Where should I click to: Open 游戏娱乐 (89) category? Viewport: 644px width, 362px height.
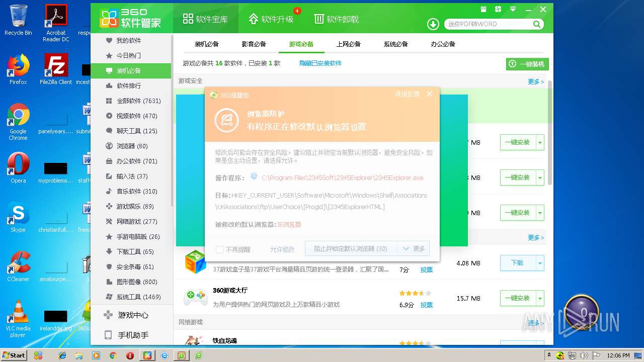tap(131, 206)
